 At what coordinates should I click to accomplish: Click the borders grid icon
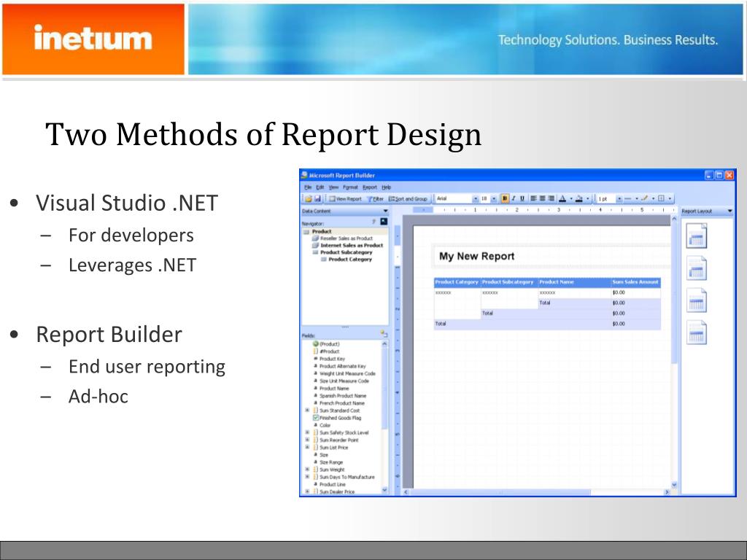[661, 198]
